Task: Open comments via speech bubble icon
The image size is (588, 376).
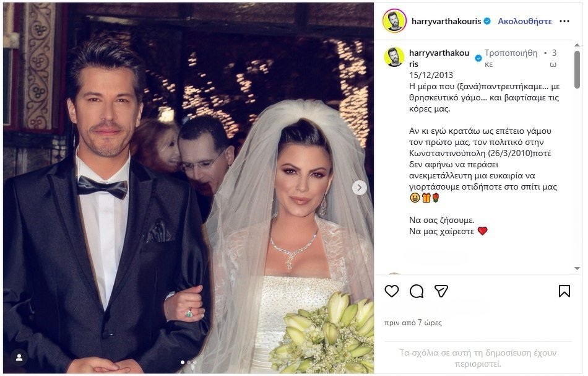Action: pyautogui.click(x=417, y=291)
